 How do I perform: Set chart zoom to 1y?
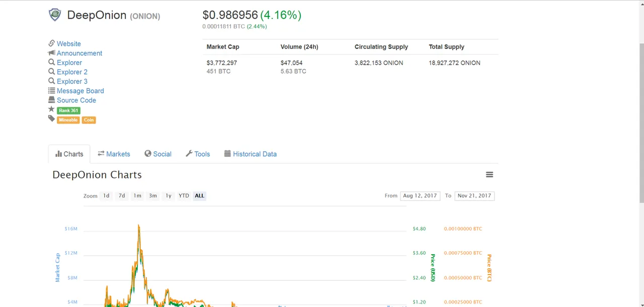(x=169, y=196)
